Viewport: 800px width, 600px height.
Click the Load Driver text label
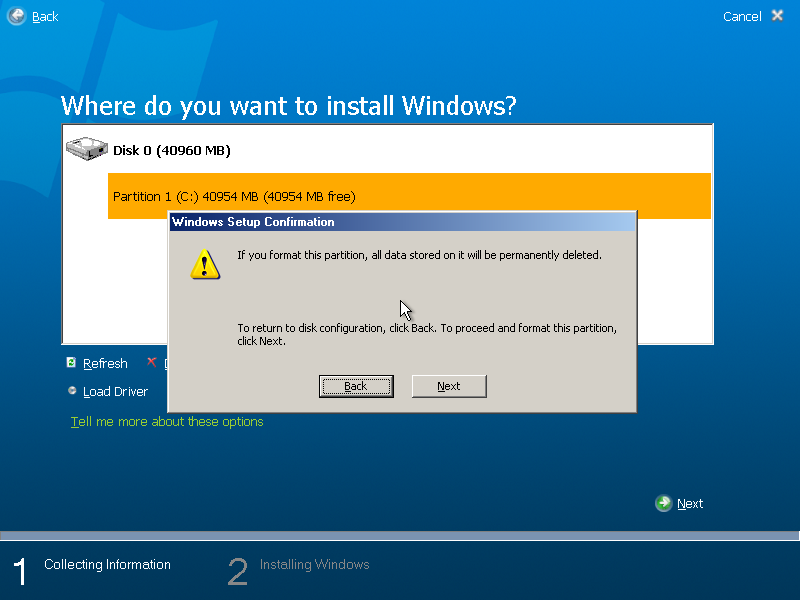(x=115, y=391)
